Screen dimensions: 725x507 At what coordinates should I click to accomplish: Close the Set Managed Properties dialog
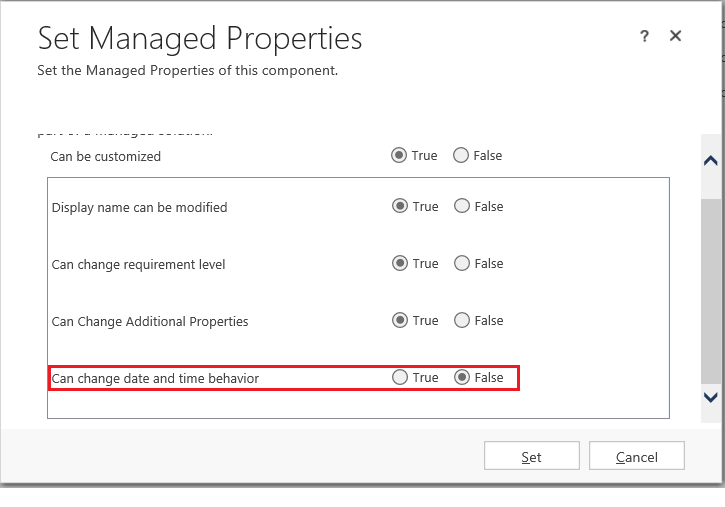[675, 36]
